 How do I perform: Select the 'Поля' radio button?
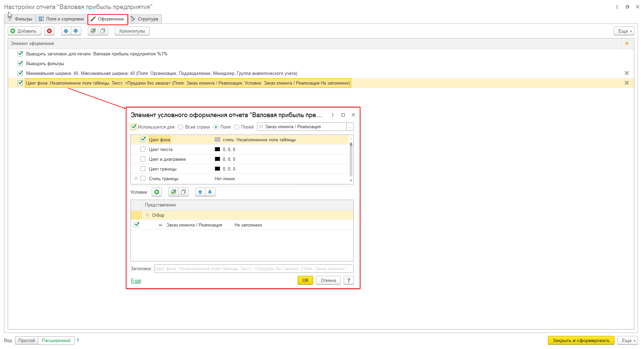click(x=216, y=127)
